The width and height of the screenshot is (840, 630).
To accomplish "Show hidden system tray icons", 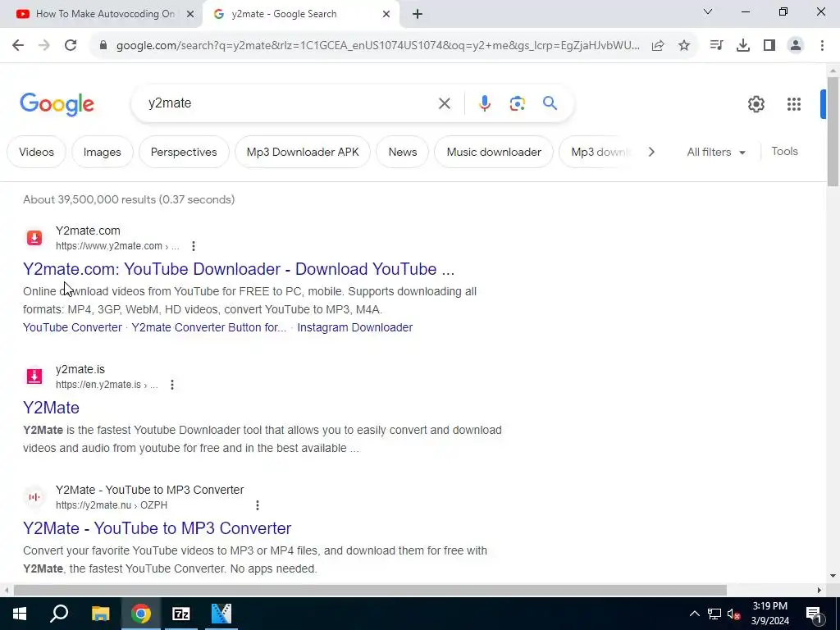I will 694,614.
